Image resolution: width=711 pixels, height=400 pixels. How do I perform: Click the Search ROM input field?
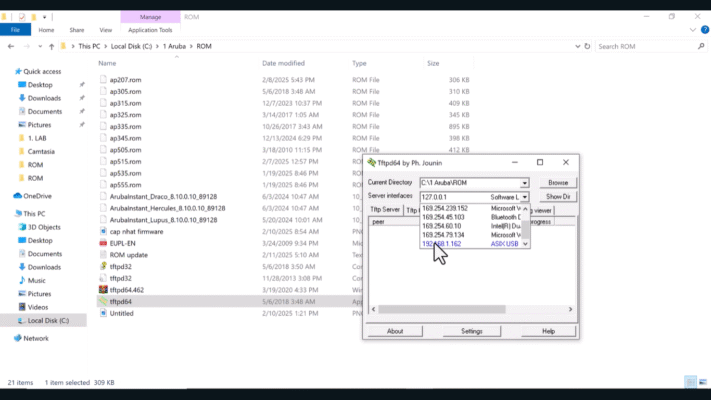point(646,46)
